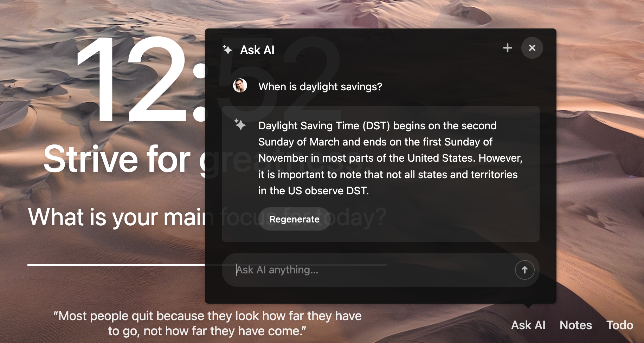The image size is (644, 343).
Task: Send message with the up arrow button
Action: click(524, 270)
